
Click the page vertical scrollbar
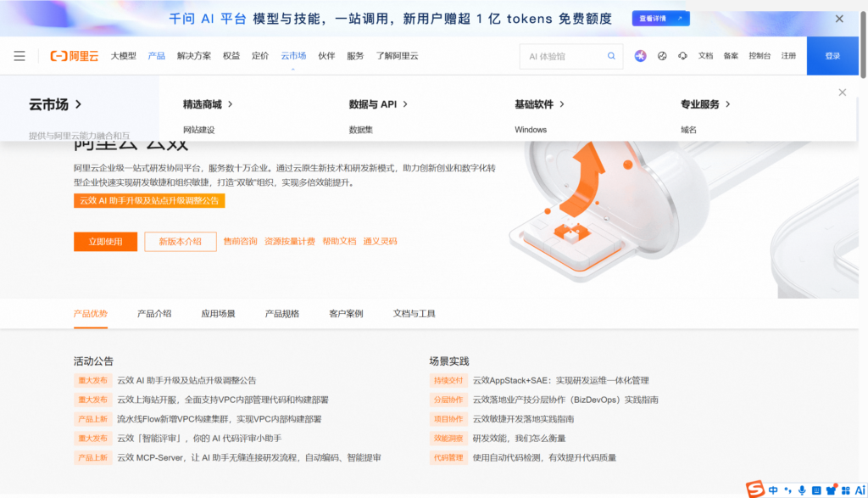tap(862, 44)
